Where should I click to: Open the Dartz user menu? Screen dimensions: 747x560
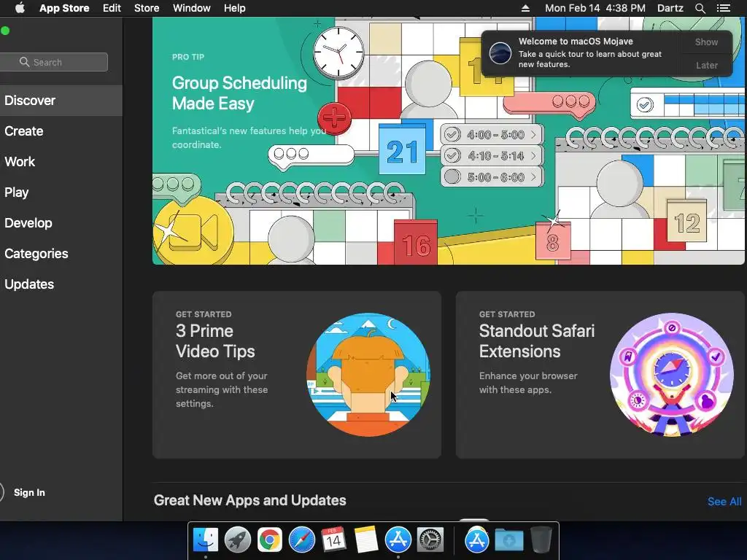[x=670, y=8]
